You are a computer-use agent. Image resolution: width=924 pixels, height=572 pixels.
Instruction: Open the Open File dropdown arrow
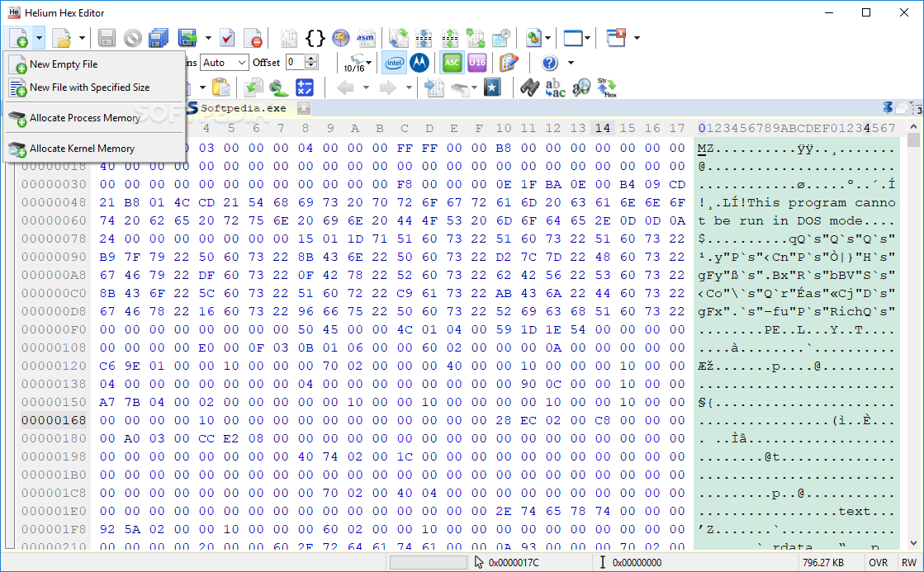[82, 38]
